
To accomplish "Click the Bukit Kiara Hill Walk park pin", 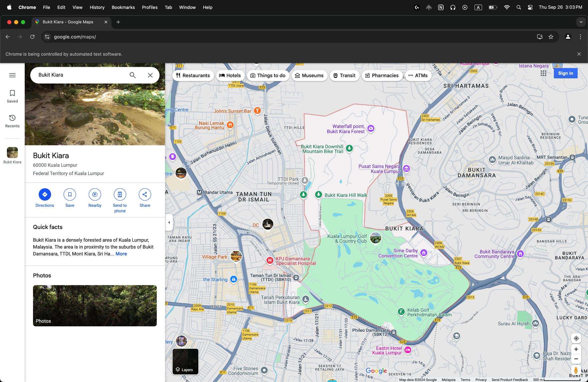I will tap(318, 195).
